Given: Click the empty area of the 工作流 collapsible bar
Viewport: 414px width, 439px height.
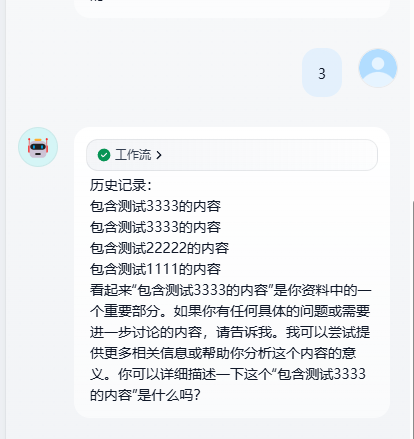Looking at the screenshot, I should (267, 155).
